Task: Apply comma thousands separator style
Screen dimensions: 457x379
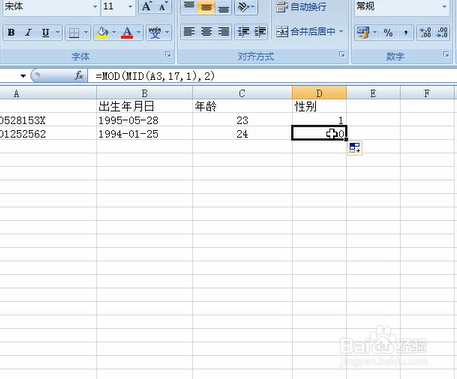Action: click(x=405, y=33)
